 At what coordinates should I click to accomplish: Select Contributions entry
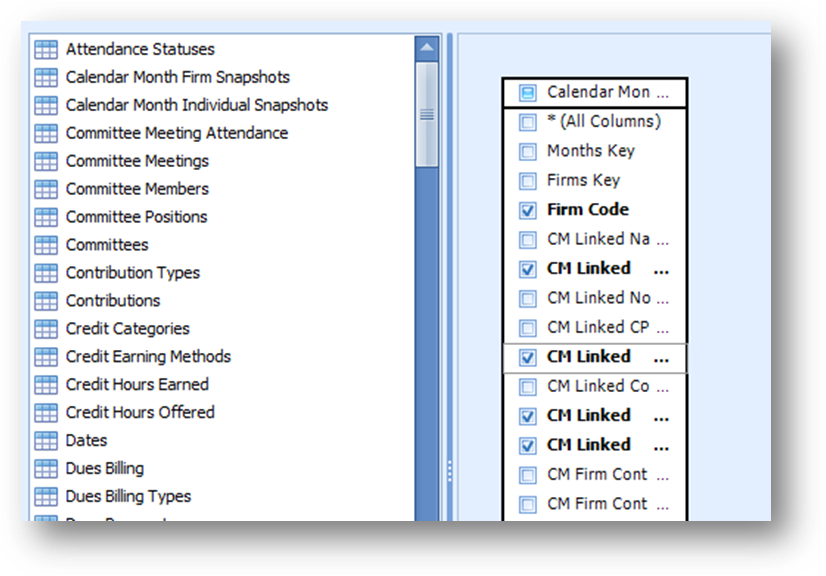113,301
